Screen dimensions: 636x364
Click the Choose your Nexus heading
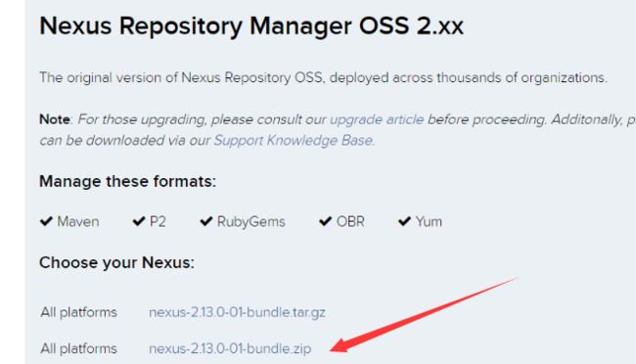pos(116,262)
